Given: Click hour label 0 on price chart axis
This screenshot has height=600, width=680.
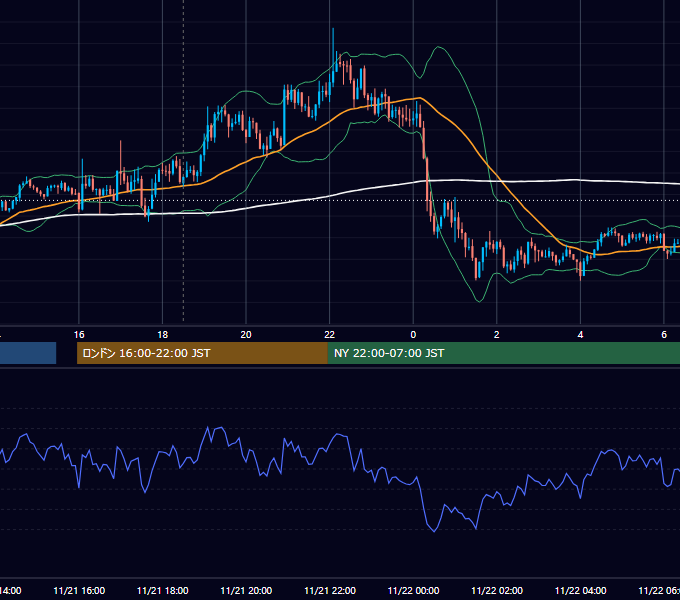Looking at the screenshot, I should [413, 335].
